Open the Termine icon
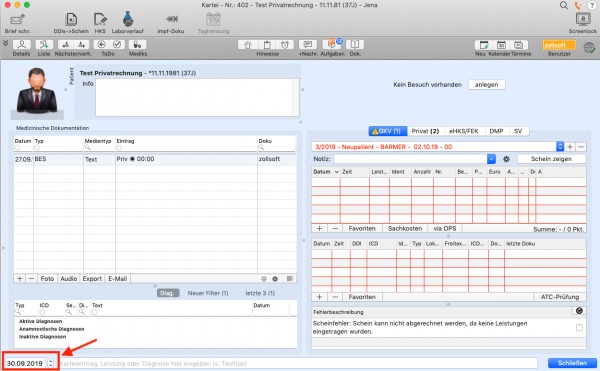 [x=518, y=45]
